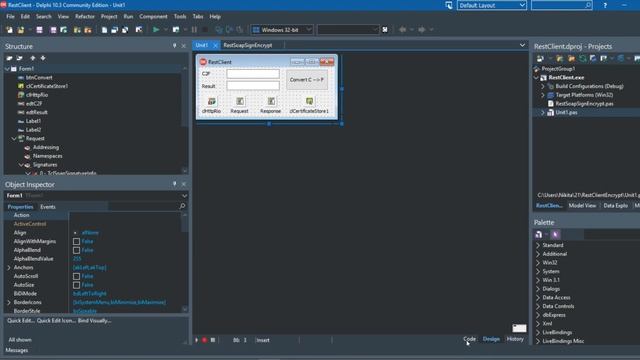Select clCertificateStore1 component on form
The image size is (640, 360).
point(309,101)
